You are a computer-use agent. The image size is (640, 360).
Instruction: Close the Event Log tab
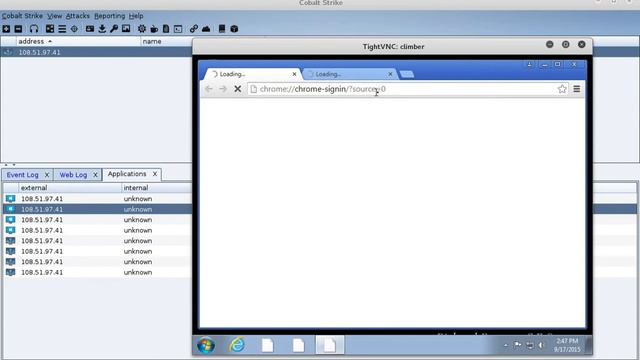pyautogui.click(x=47, y=175)
